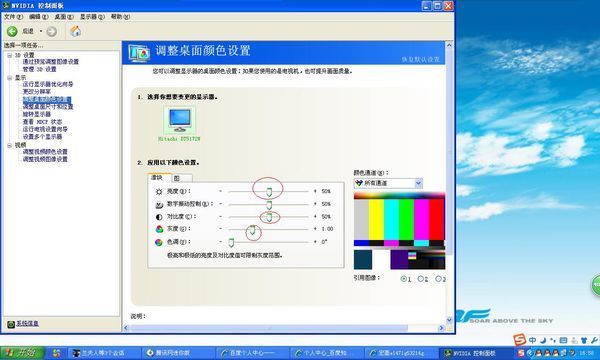Click the plus at brightness slider end
The image size is (600, 360).
315,191
